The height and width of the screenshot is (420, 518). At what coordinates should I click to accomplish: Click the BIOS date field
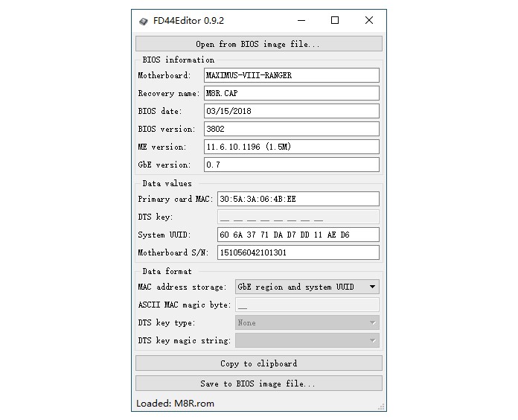291,111
